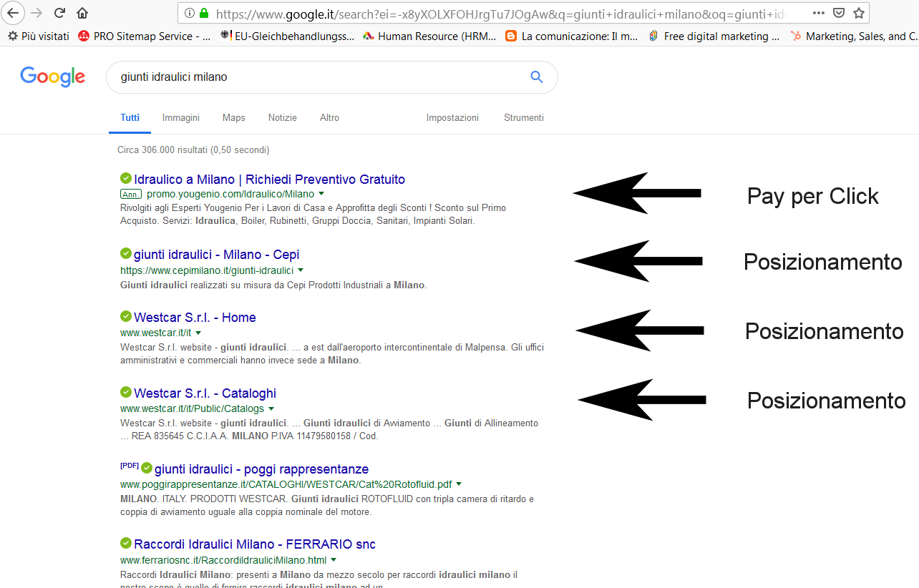
Task: Switch to the Maps tab
Action: (234, 117)
